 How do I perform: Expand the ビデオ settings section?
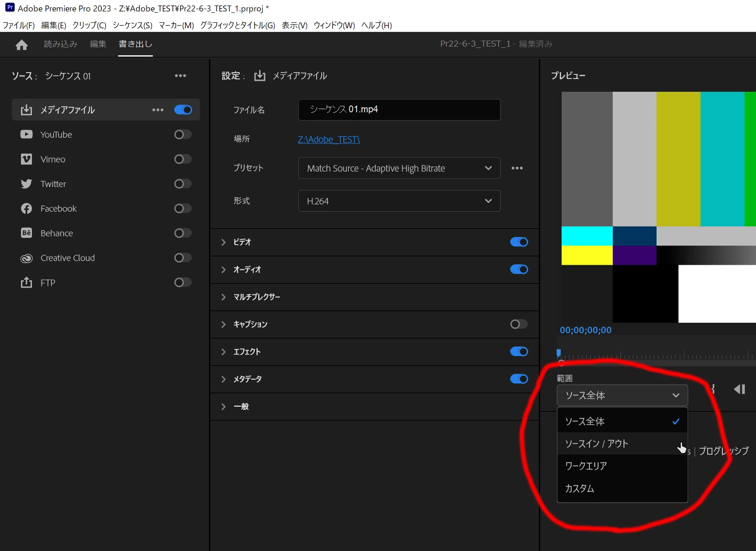click(224, 242)
